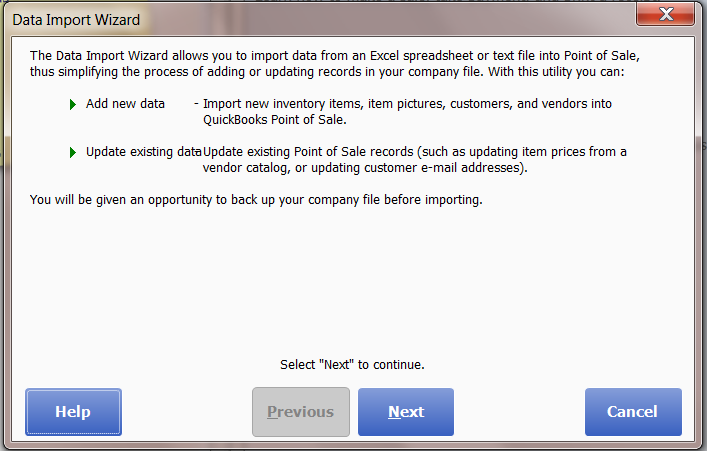The height and width of the screenshot is (451, 707).
Task: Click the Next button to continue
Action: click(406, 412)
